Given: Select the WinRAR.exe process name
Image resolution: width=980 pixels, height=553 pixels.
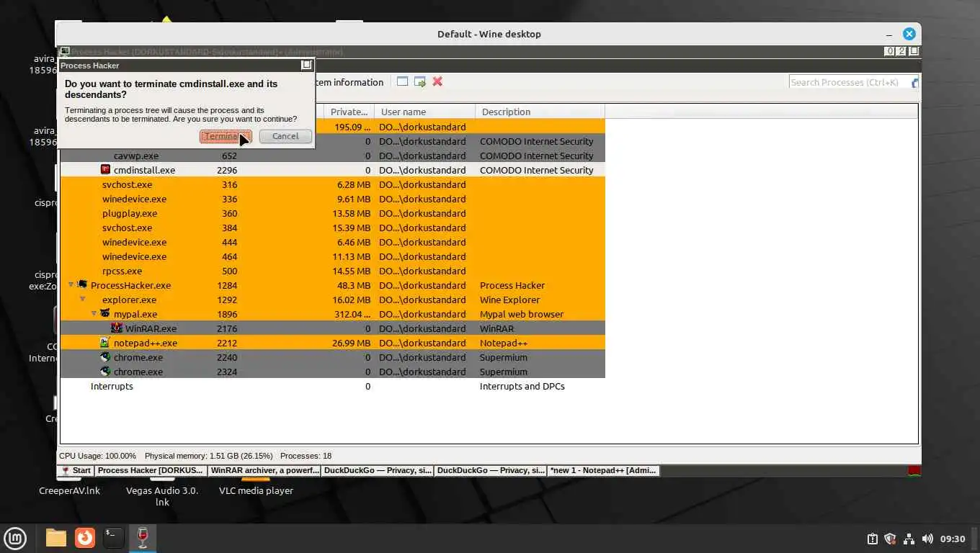Looking at the screenshot, I should (x=151, y=328).
